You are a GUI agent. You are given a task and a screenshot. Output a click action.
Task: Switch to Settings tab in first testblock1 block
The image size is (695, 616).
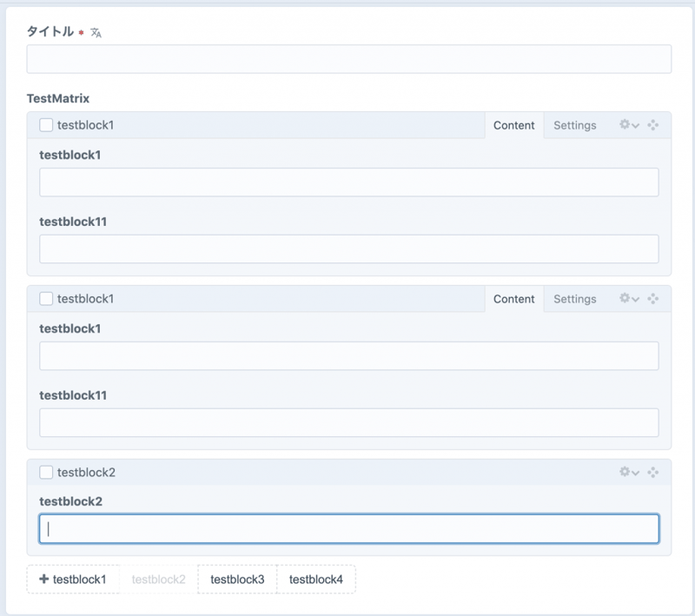coord(574,125)
